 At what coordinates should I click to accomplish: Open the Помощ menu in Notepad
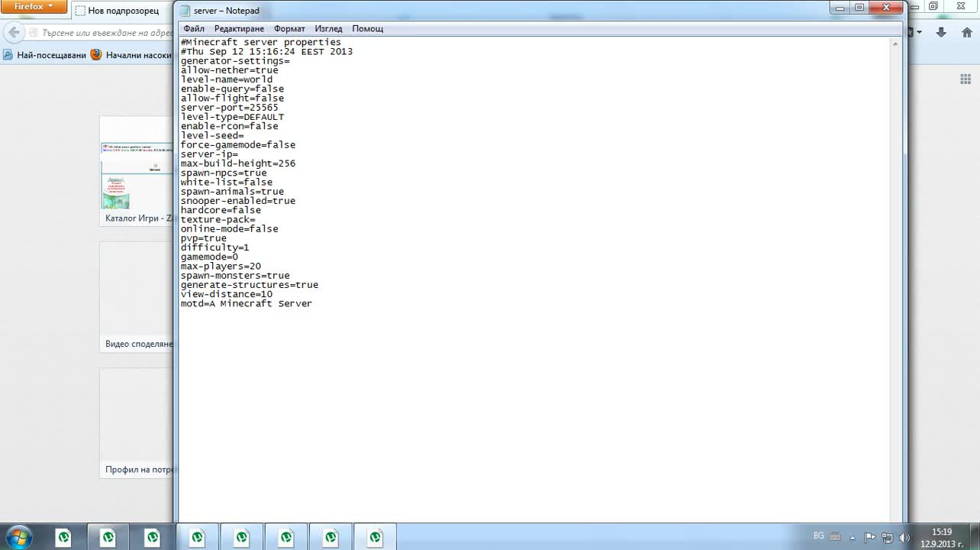367,28
